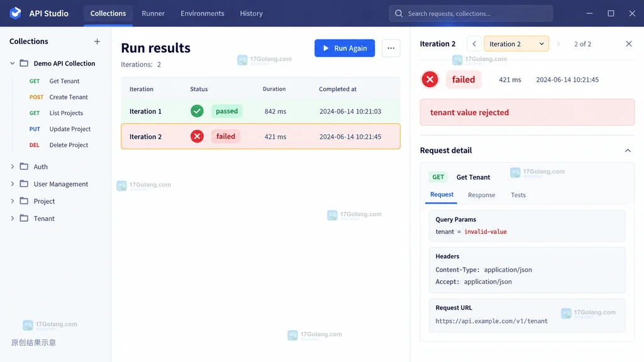
Task: Select the Iteration 1 result row
Action: (260, 111)
